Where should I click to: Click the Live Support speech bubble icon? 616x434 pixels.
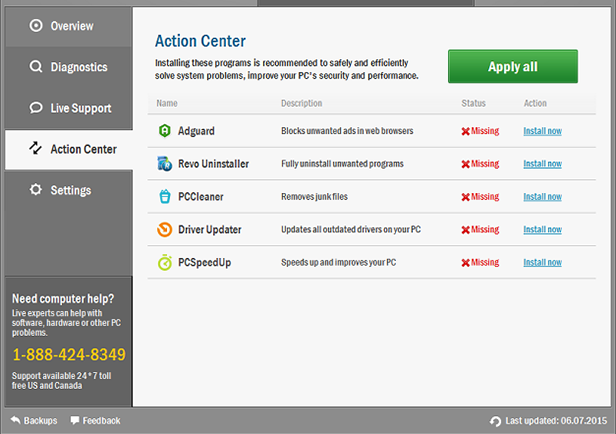36,108
